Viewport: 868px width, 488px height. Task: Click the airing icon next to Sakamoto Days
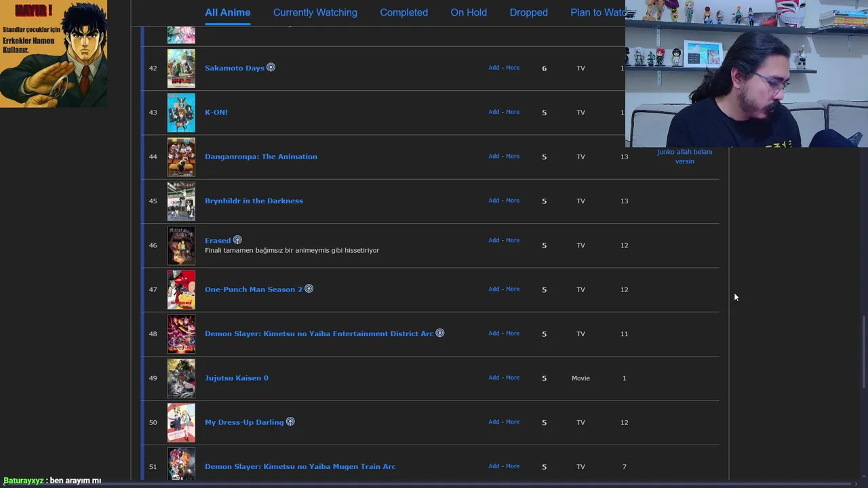pos(271,67)
